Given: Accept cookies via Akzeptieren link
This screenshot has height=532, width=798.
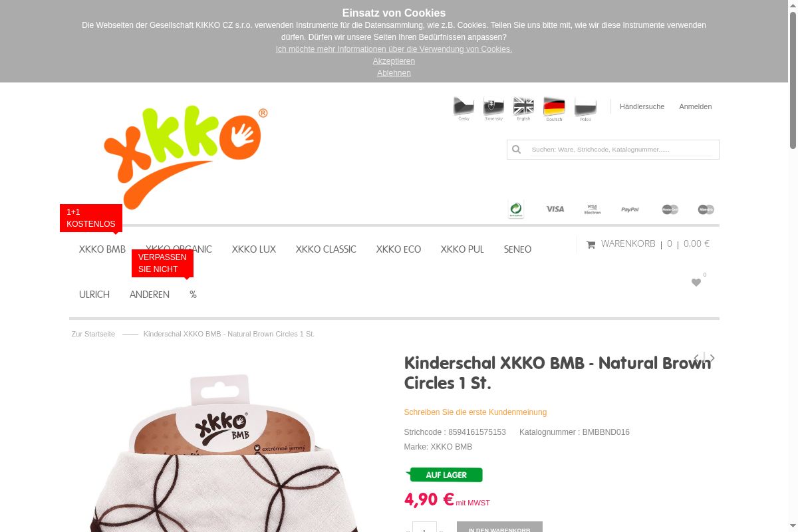Looking at the screenshot, I should [394, 61].
